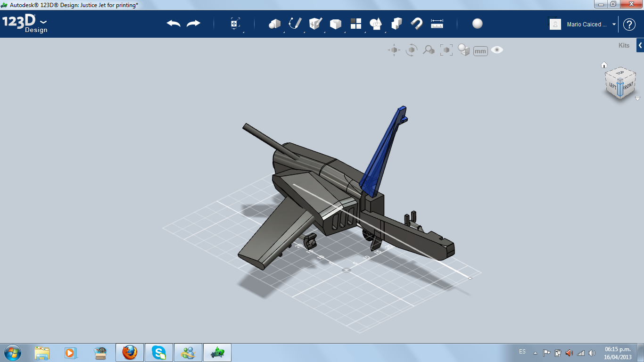Change the mm units setting
644x362 pixels.
click(480, 51)
